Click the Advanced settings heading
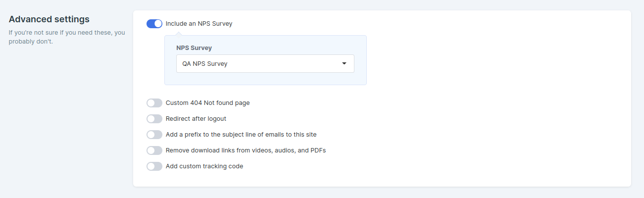644x198 pixels. tap(49, 19)
